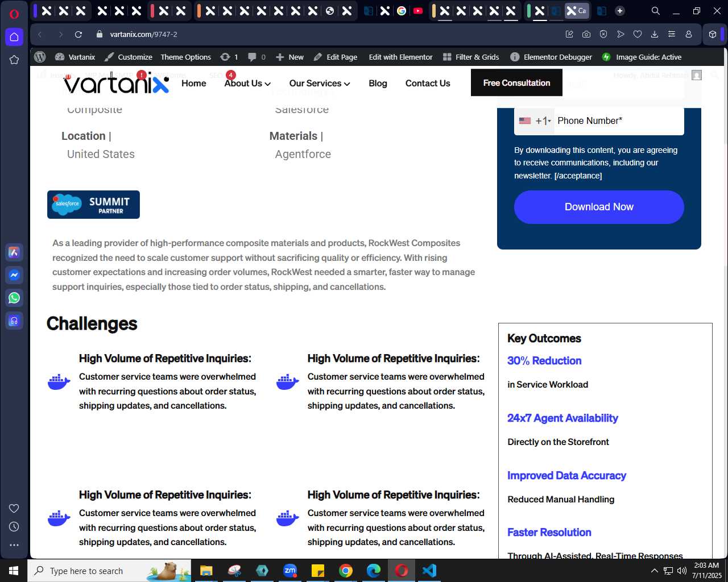This screenshot has height=582, width=728.
Task: Open Blog in site navigation
Action: (378, 83)
